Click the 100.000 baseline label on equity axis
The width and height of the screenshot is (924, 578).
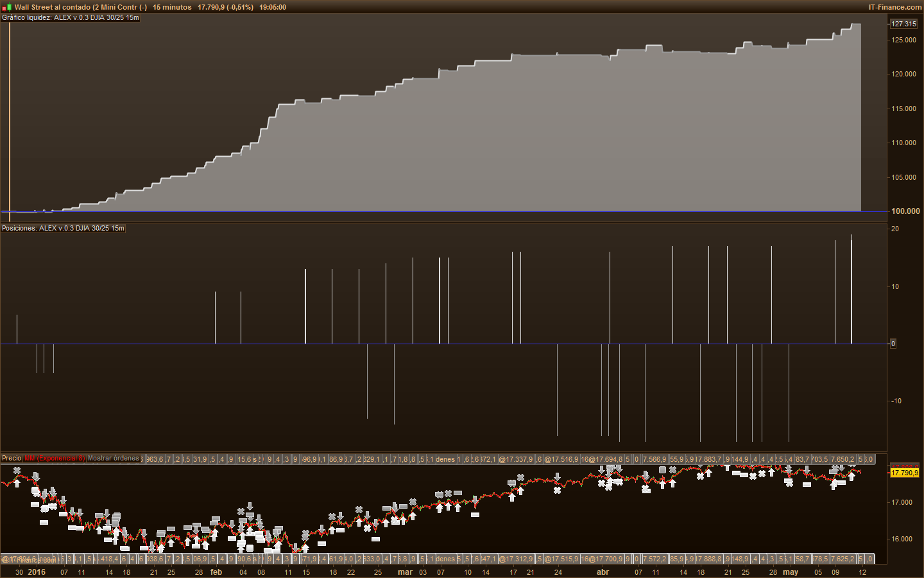tap(905, 211)
